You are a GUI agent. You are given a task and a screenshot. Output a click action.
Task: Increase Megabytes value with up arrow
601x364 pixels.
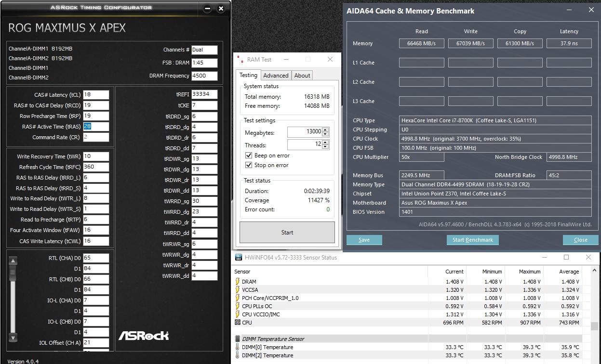pyautogui.click(x=325, y=130)
